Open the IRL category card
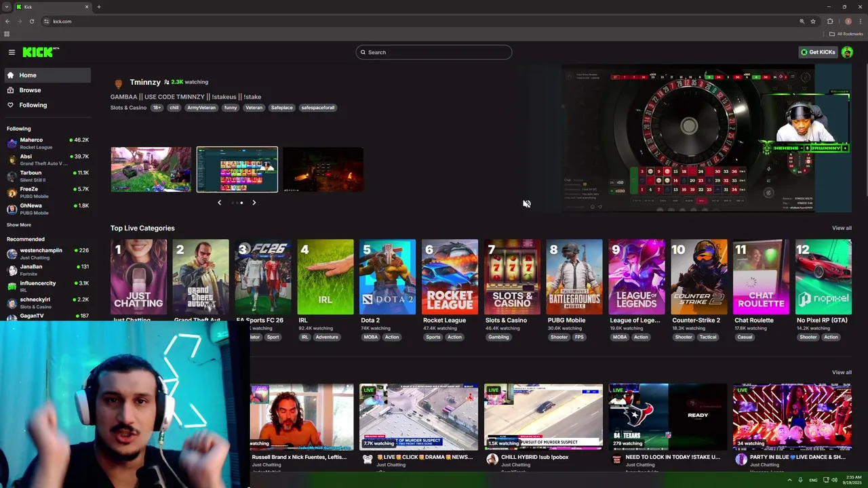The width and height of the screenshot is (868, 488). pyautogui.click(x=325, y=277)
